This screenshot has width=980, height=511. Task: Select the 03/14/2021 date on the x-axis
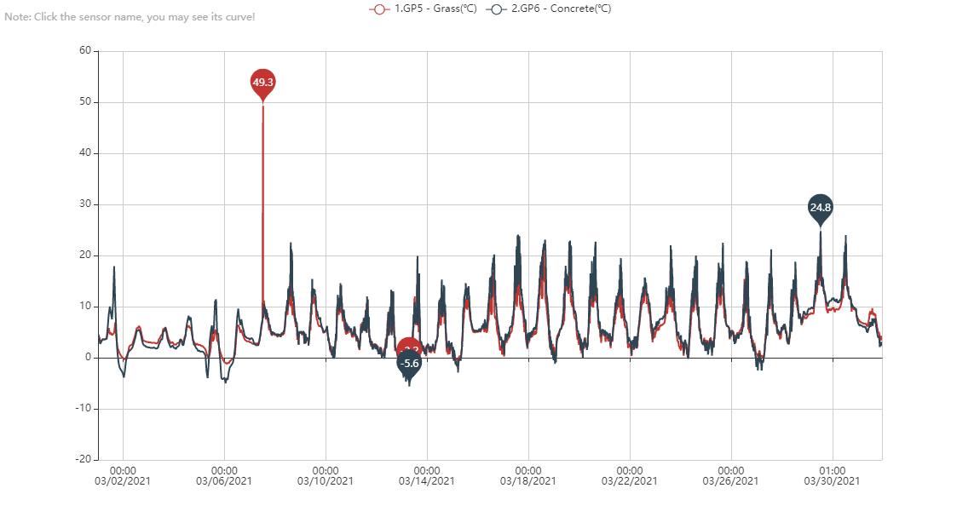point(427,480)
